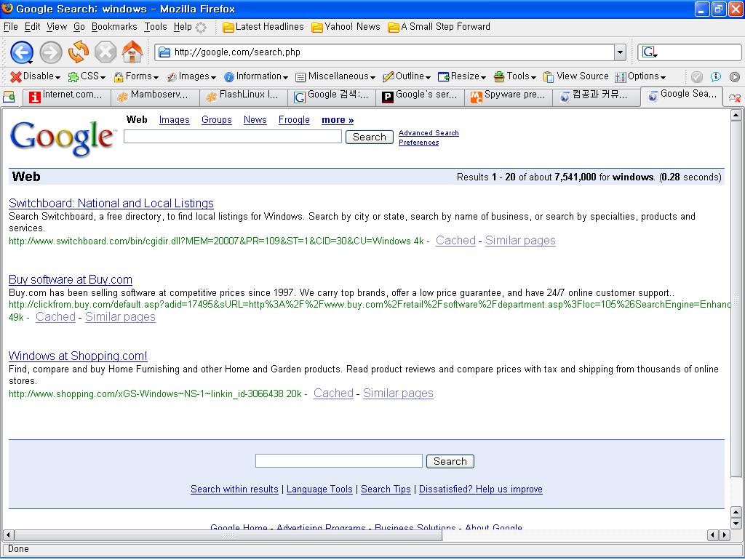This screenshot has width=745, height=560.
Task: Click the page icon in the address bar
Action: (164, 52)
